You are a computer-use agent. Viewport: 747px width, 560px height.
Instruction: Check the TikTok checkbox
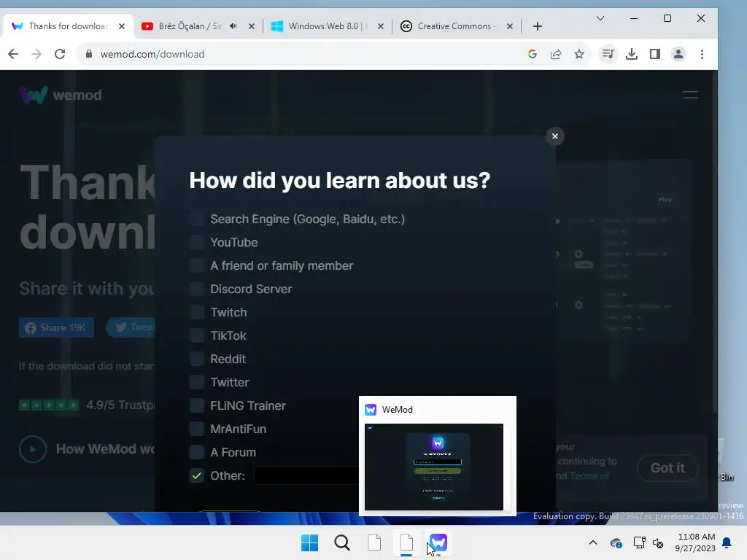[x=197, y=335]
